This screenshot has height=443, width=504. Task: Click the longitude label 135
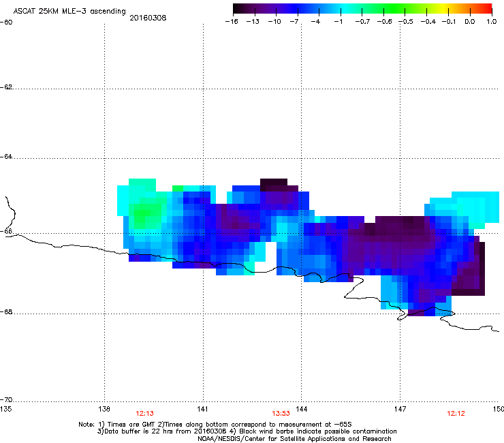point(5,409)
